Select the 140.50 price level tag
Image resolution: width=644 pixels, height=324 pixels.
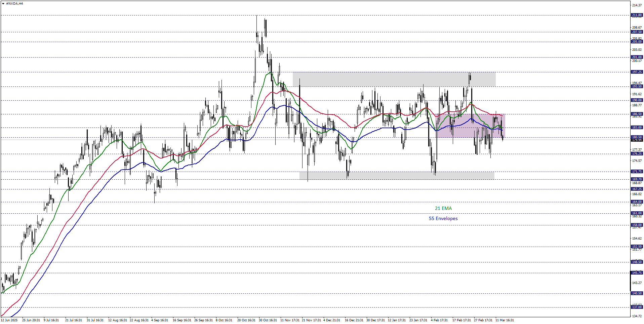click(x=637, y=293)
